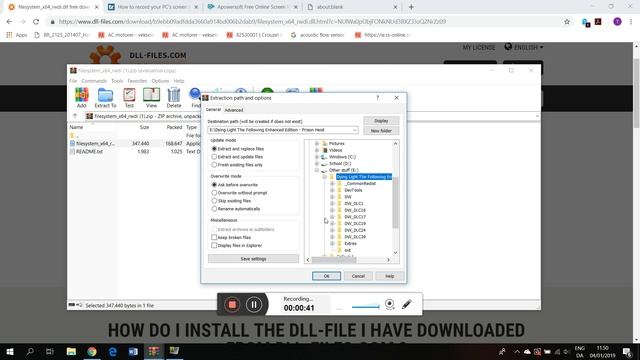
Task: Click the Test toolbar icon in WinRAR
Action: (129, 97)
